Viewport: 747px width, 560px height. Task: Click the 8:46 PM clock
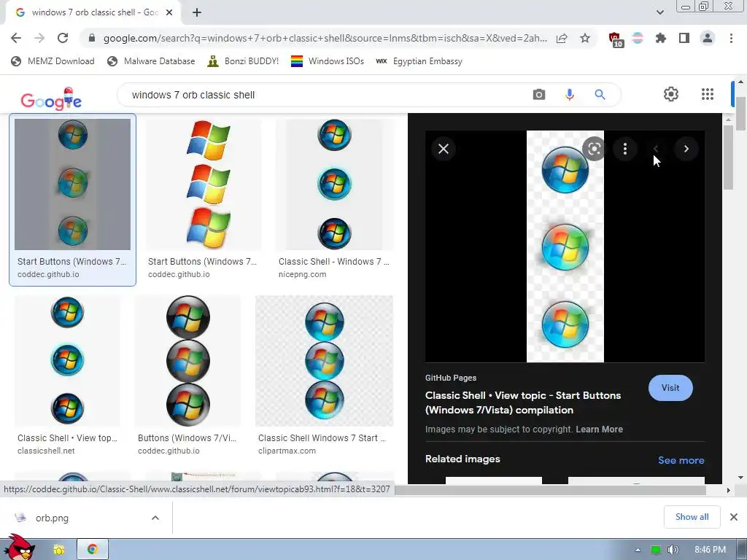click(x=710, y=550)
